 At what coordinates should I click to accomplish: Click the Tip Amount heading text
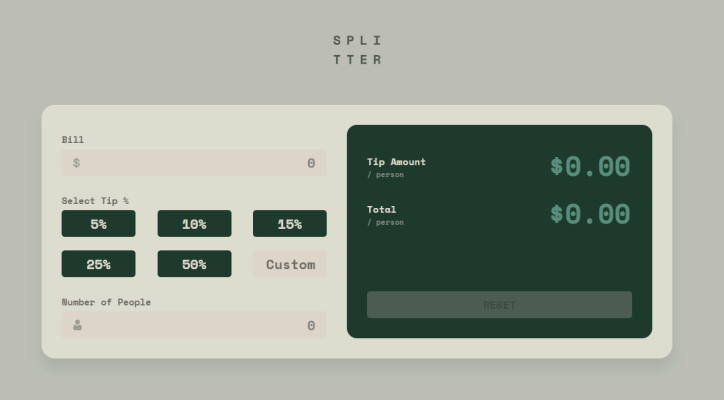click(x=396, y=162)
